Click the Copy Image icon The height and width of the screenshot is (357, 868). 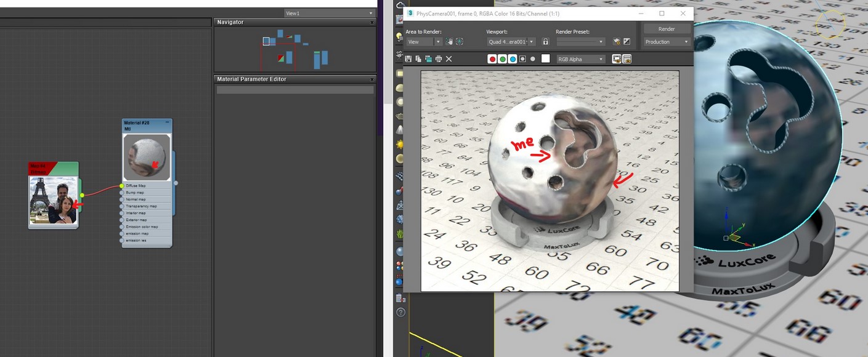pyautogui.click(x=418, y=59)
